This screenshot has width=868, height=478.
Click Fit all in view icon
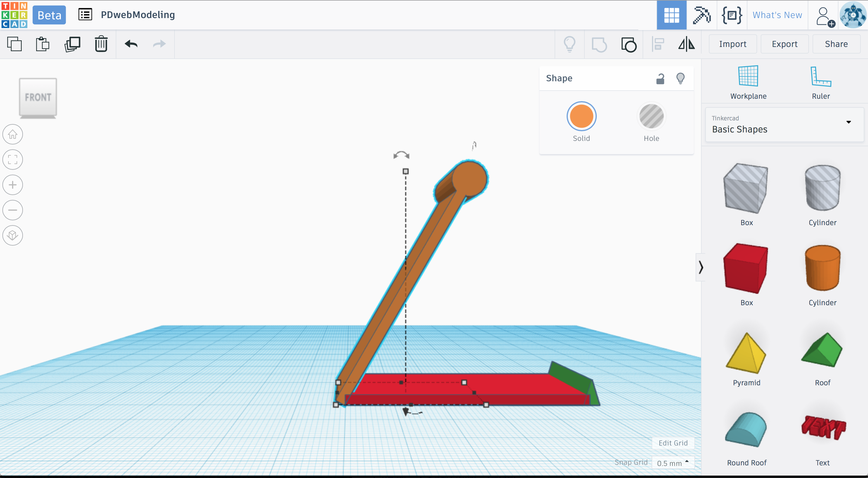[13, 160]
